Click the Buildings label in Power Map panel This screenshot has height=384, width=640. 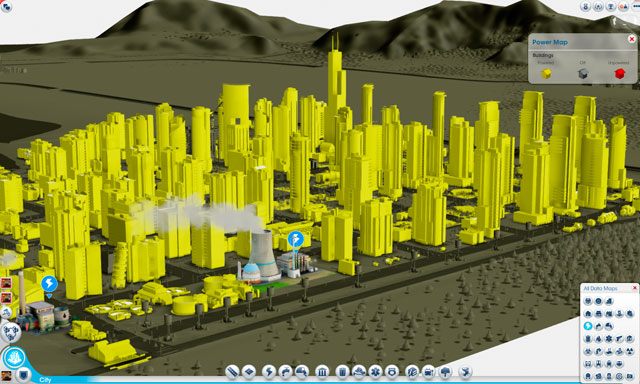pyautogui.click(x=543, y=55)
